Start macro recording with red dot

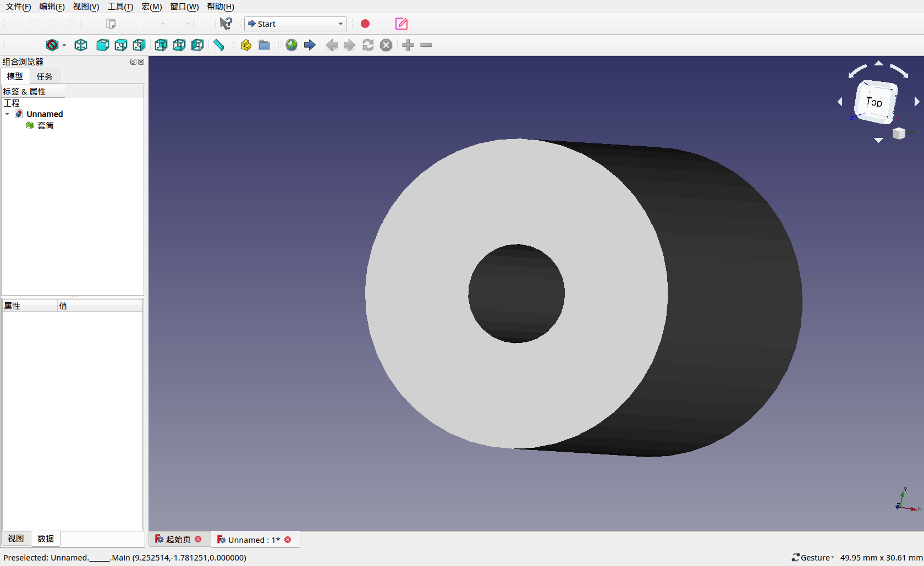click(x=365, y=24)
